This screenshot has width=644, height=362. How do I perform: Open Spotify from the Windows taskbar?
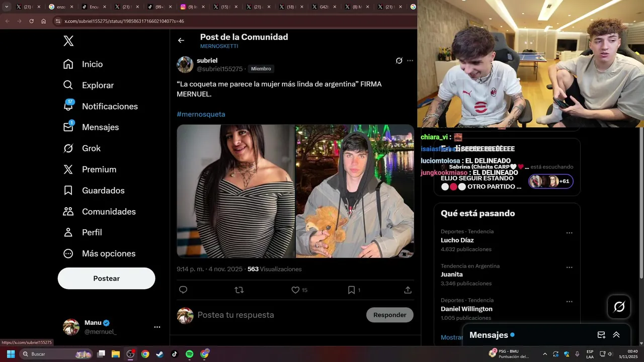[x=189, y=354]
